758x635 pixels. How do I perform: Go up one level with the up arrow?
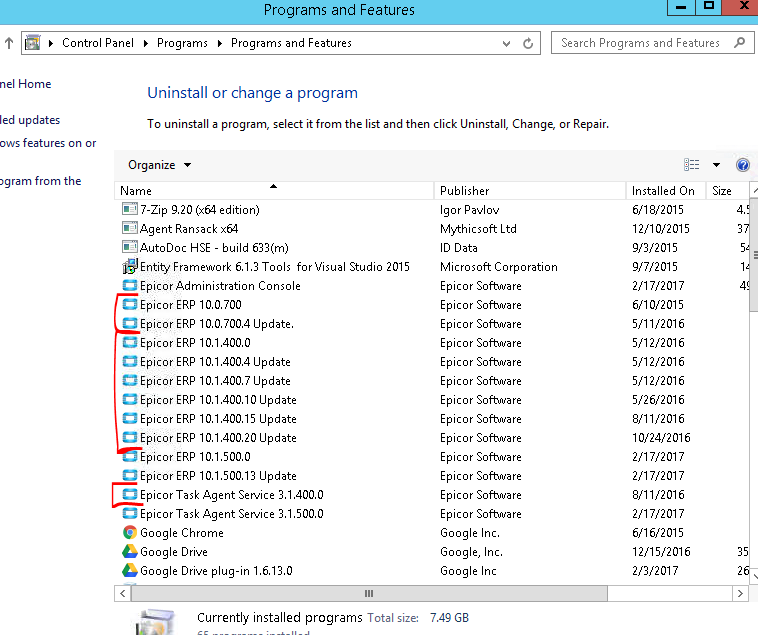tap(9, 43)
